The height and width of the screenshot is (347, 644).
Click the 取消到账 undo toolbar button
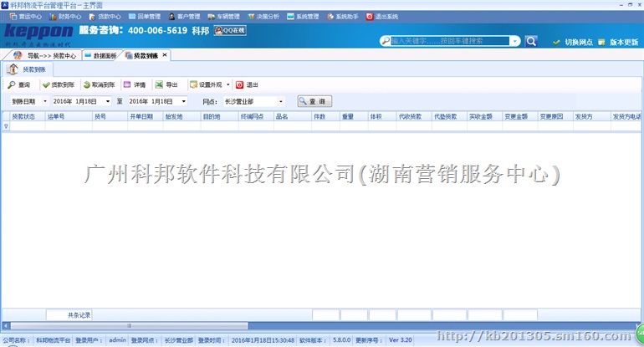pyautogui.click(x=99, y=84)
